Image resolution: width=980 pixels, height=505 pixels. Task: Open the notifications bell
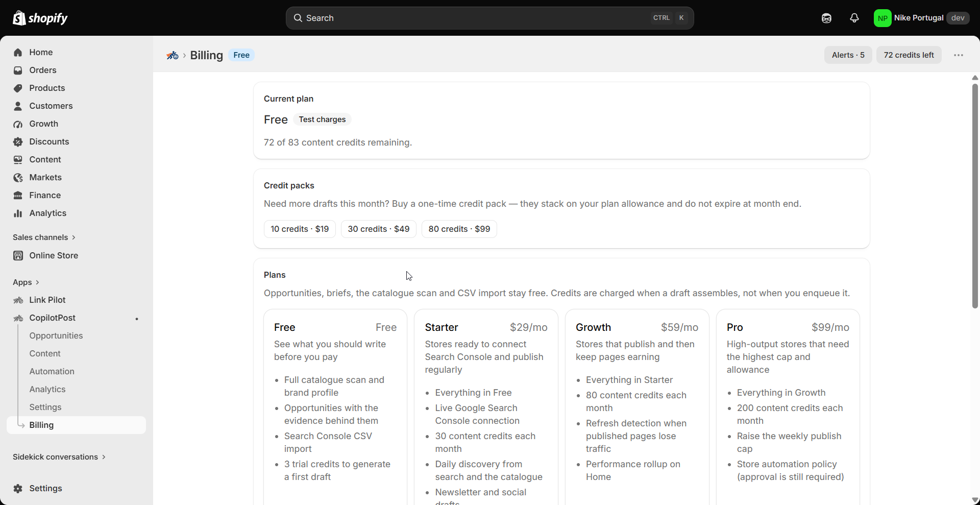click(854, 18)
